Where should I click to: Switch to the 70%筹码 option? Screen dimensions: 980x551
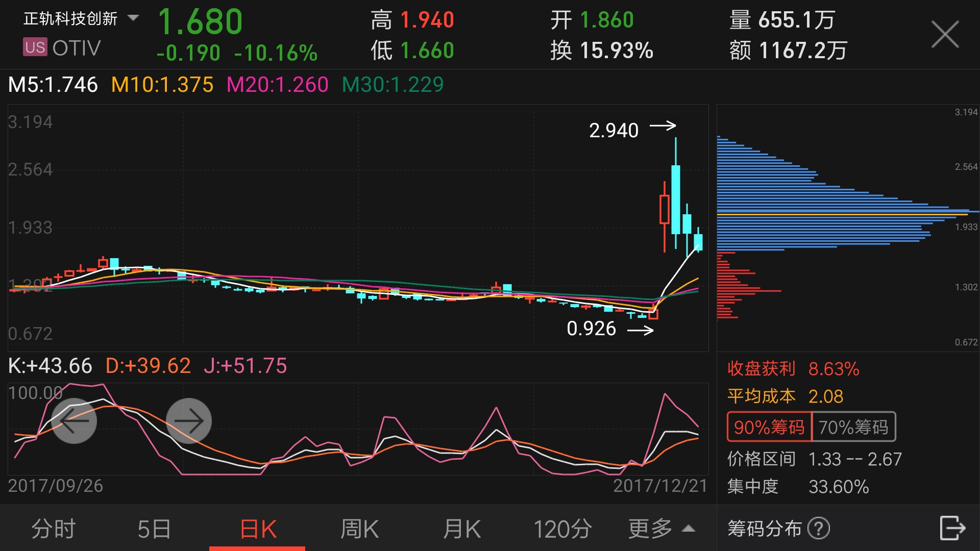(853, 427)
